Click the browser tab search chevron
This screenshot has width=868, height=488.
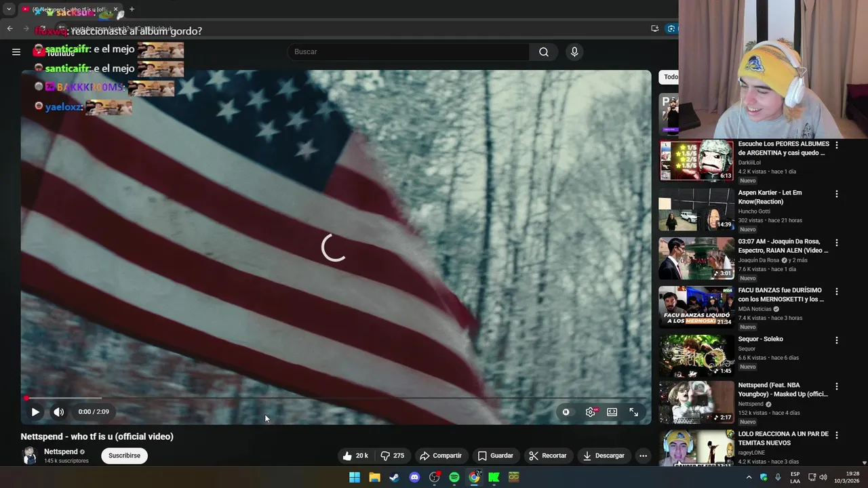click(9, 9)
